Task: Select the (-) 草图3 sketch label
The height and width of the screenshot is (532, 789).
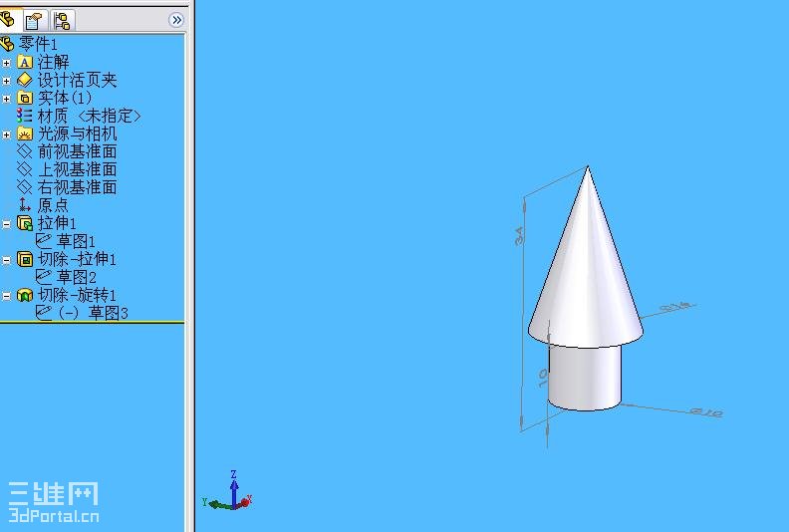Action: coord(93,313)
